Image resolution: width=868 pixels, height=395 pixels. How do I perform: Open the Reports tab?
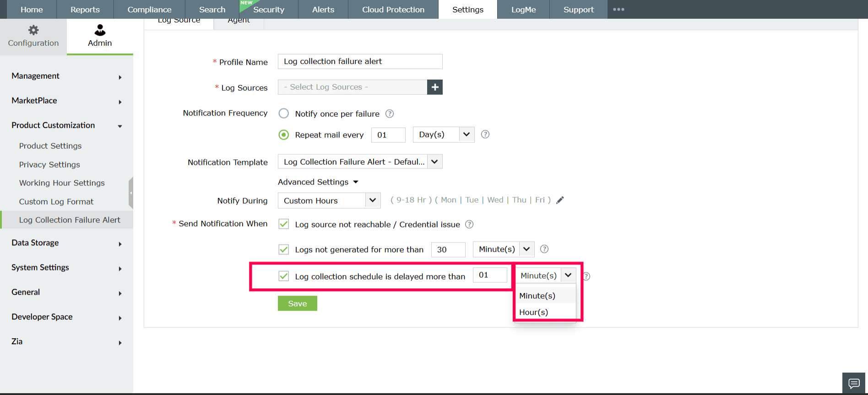[x=85, y=9]
